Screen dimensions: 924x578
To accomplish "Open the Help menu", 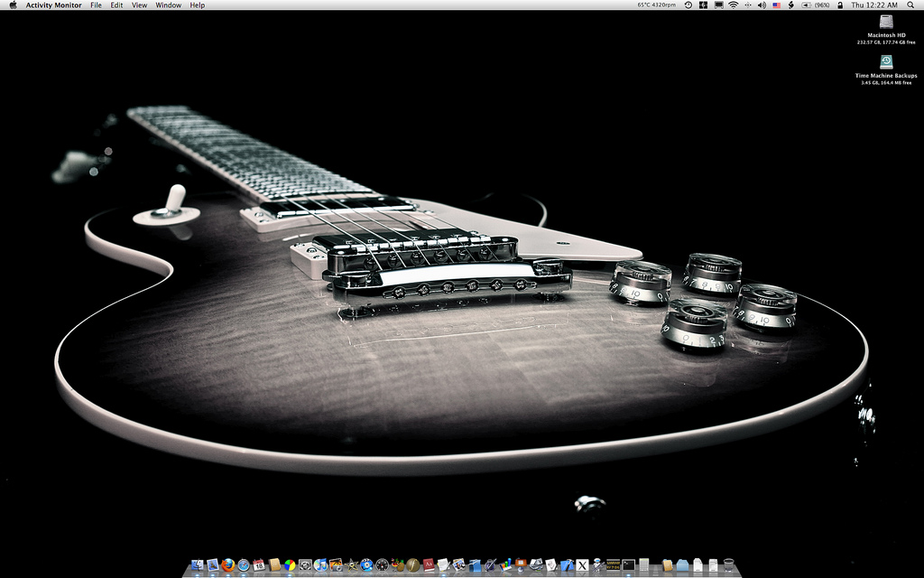I will (198, 5).
